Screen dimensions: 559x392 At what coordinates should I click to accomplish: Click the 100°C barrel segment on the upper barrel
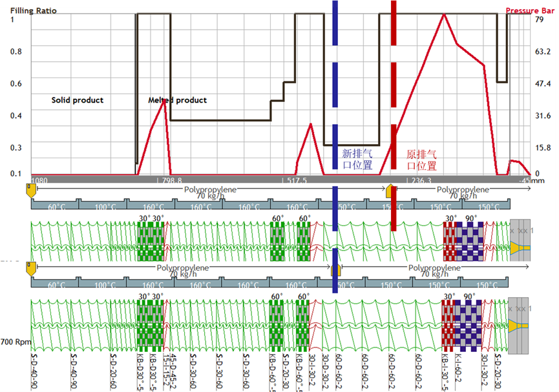(x=103, y=207)
